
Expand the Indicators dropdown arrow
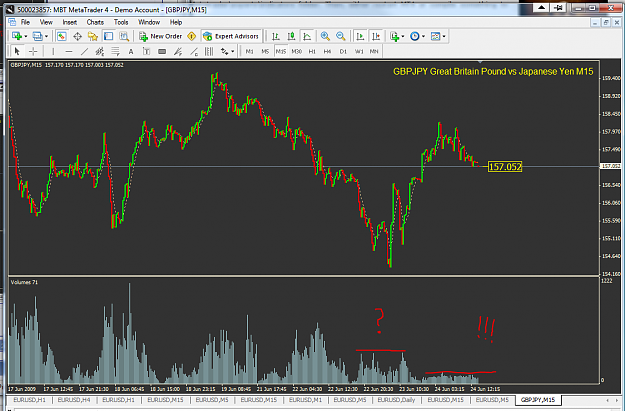(403, 37)
